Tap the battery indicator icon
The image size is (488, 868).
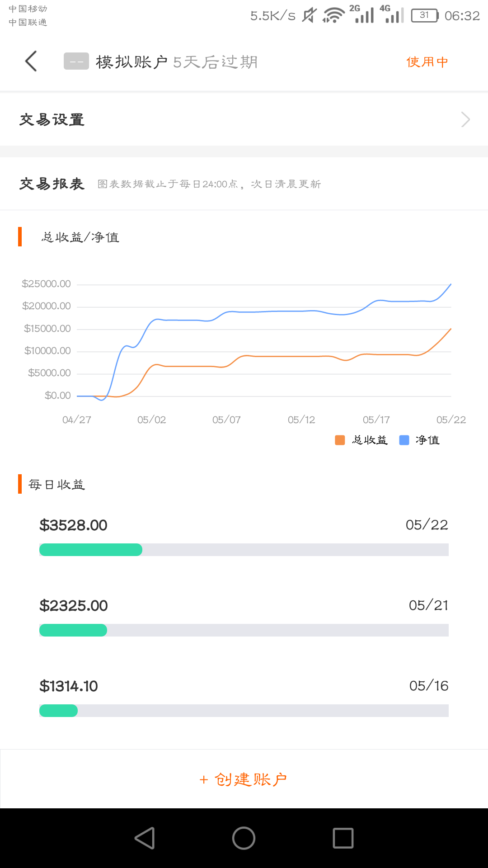pos(425,15)
